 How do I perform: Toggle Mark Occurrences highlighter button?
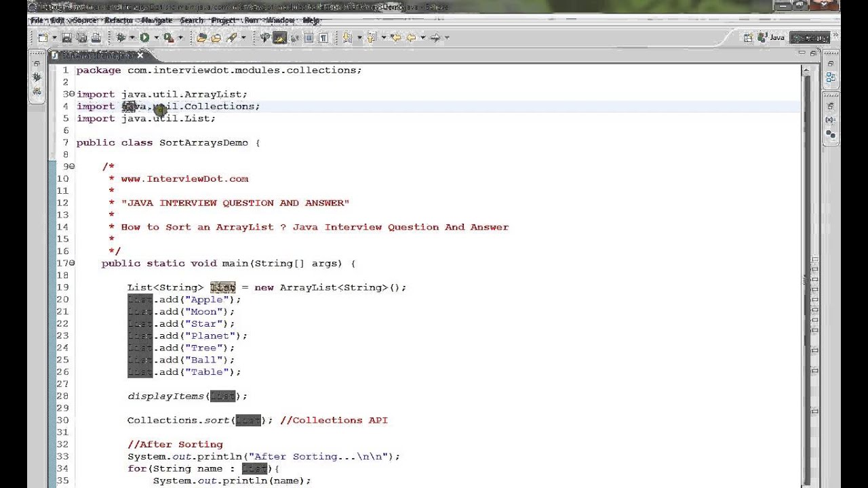pos(279,38)
